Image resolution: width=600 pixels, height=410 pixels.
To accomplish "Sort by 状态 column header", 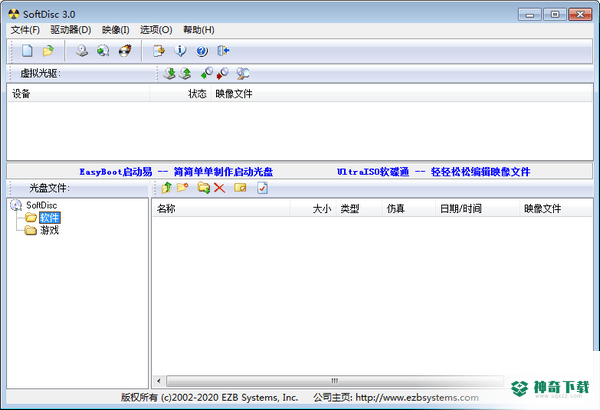I will pyautogui.click(x=181, y=94).
